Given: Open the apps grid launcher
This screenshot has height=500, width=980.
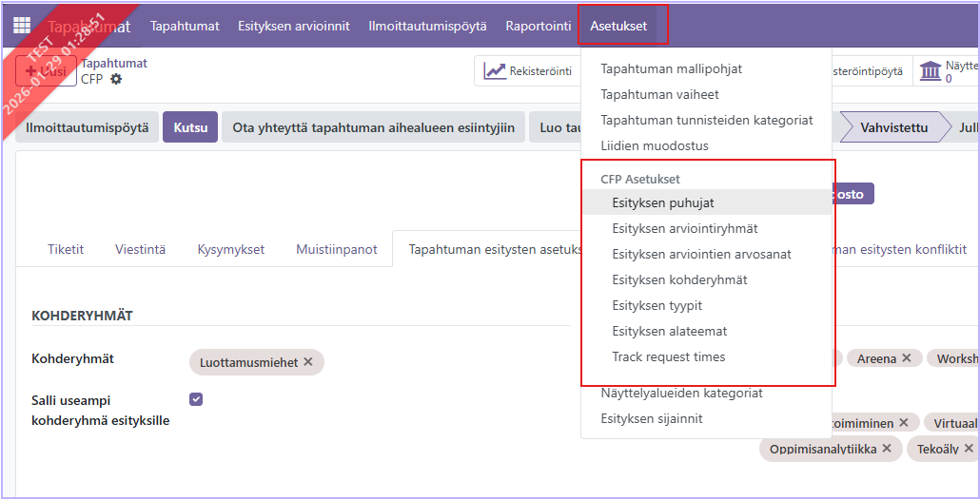Looking at the screenshot, I should [x=21, y=26].
